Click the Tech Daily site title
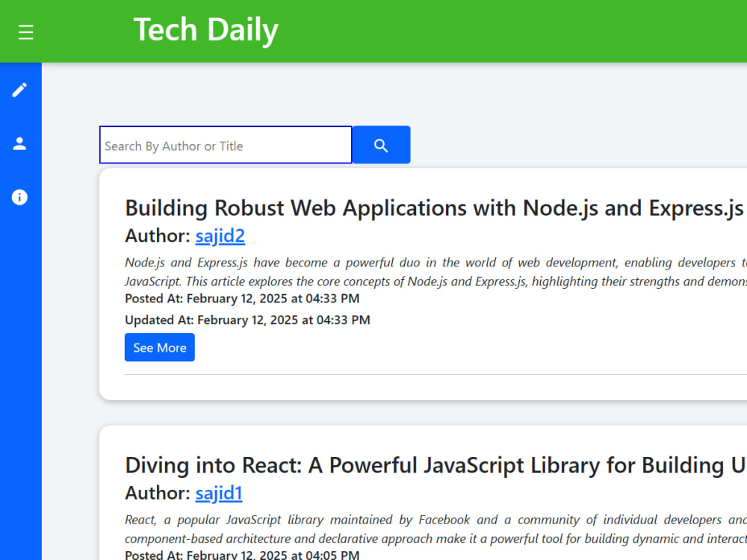The width and height of the screenshot is (747, 560). tap(206, 30)
